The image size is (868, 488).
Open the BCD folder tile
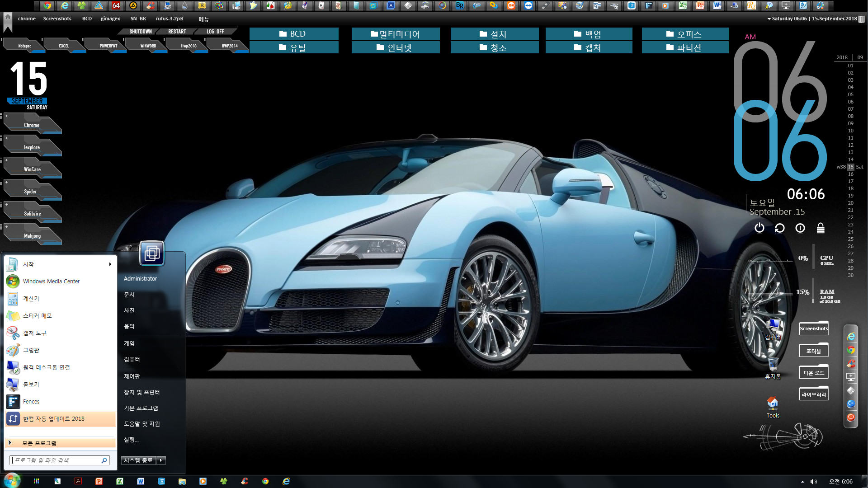[294, 34]
